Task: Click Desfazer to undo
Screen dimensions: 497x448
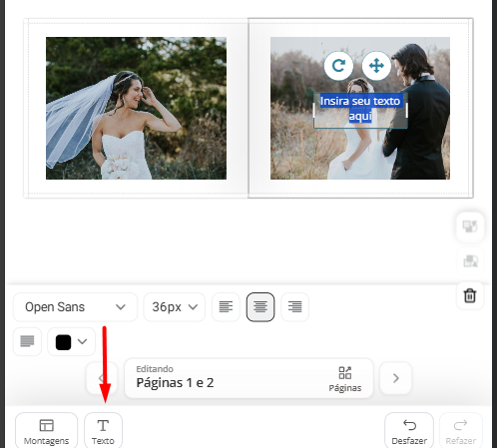Action: (409, 431)
